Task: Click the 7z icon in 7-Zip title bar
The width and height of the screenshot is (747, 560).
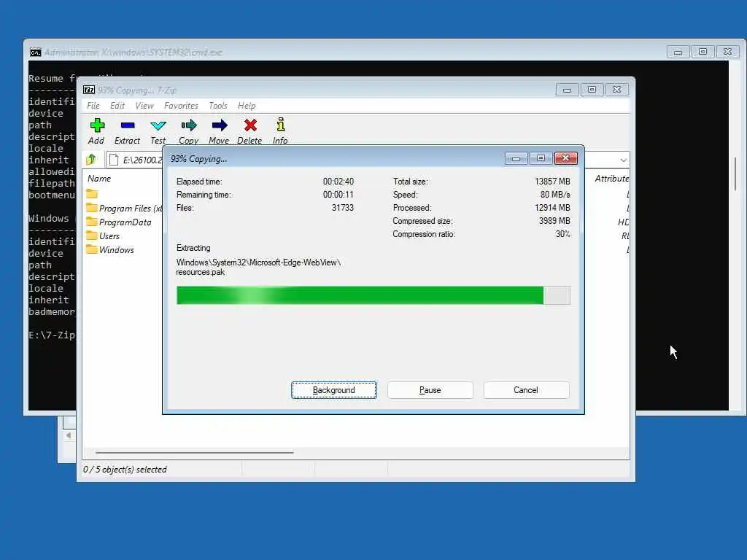Action: click(89, 90)
